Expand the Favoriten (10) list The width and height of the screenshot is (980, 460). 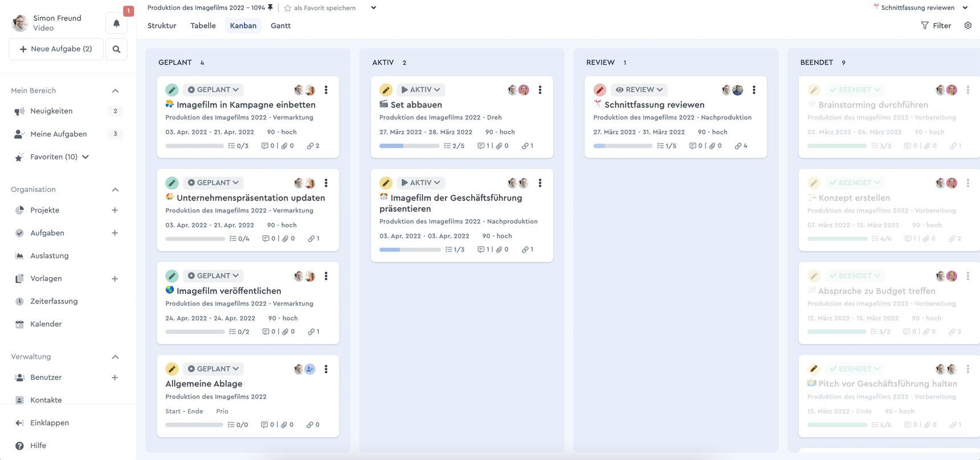(x=85, y=157)
